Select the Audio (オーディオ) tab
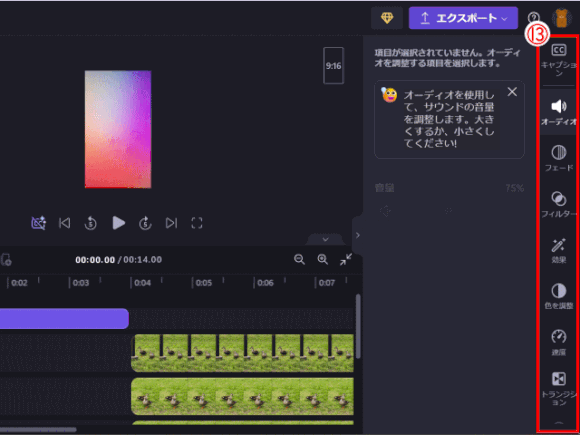The height and width of the screenshot is (435, 580). click(559, 112)
